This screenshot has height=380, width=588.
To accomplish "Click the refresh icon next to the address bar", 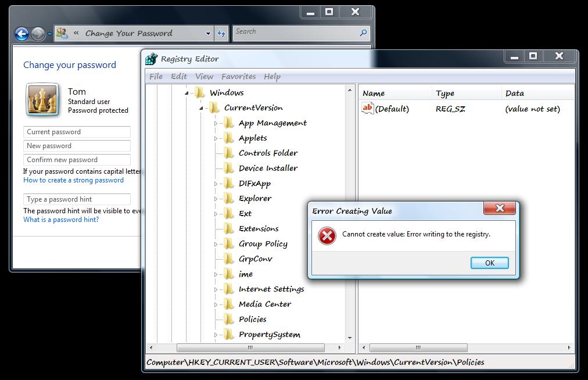I will tap(221, 33).
